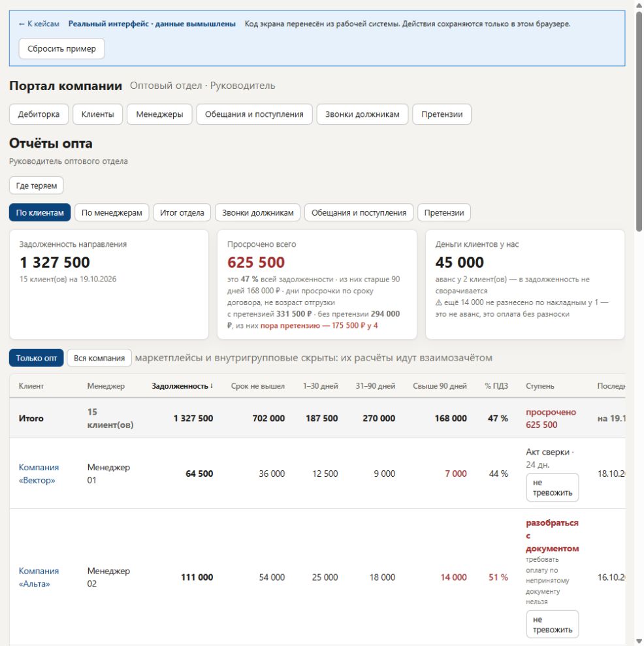Go back via ← К кейсам link
This screenshot has height=646, width=644.
[x=39, y=24]
